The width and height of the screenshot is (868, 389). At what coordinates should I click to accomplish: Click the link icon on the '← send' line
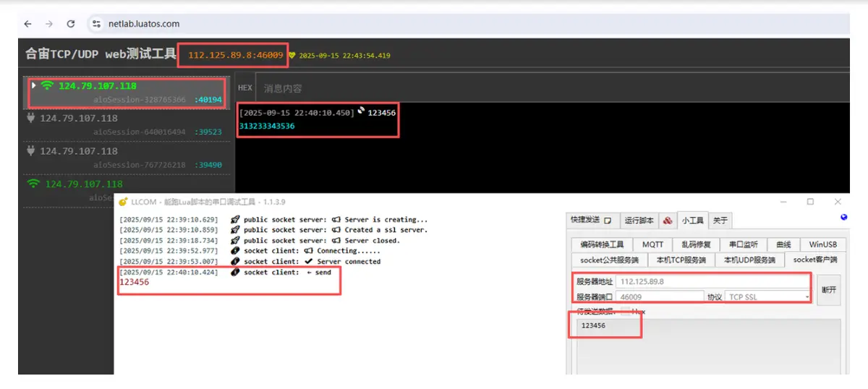point(235,273)
